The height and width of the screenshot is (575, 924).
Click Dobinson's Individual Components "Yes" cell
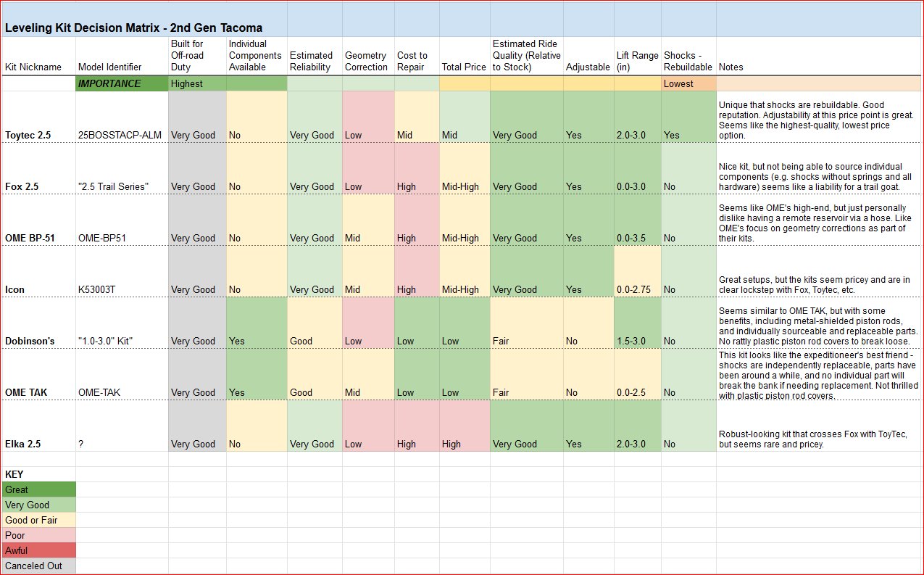(257, 323)
